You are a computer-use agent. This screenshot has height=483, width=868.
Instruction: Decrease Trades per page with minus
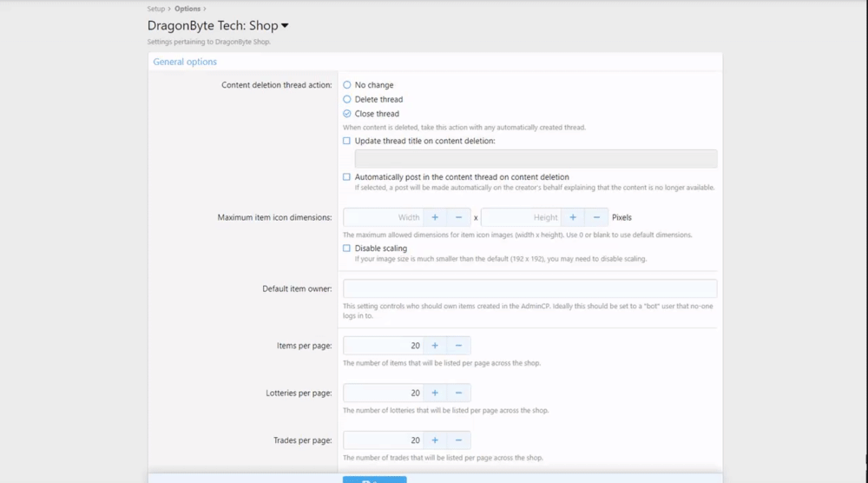458,440
